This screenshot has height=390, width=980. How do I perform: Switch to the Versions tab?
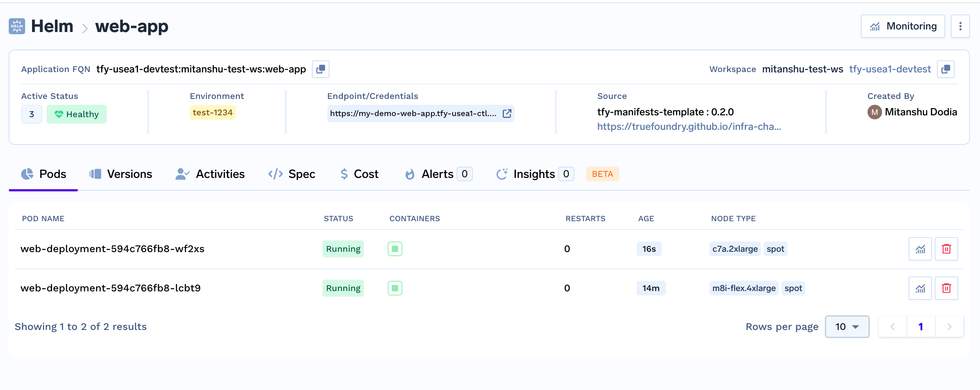click(x=120, y=174)
